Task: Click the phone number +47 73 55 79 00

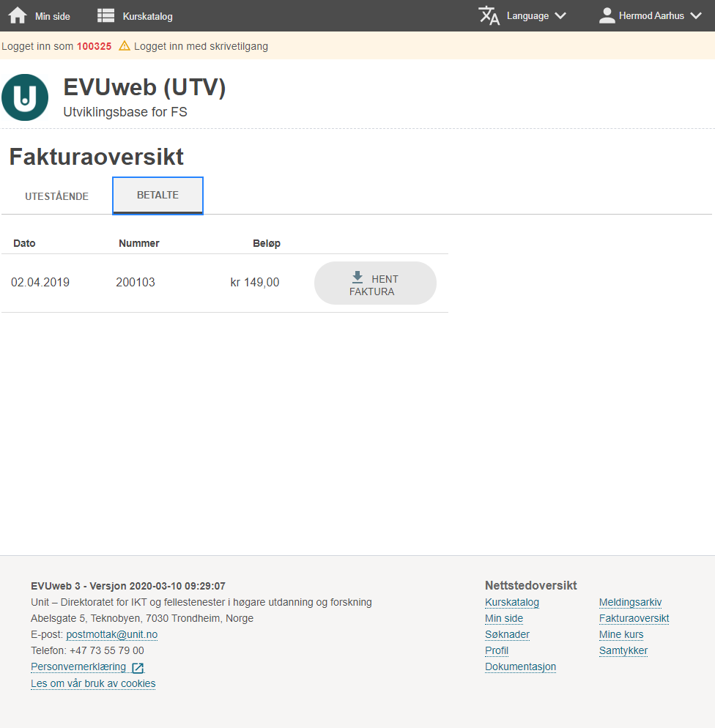Action: [x=107, y=650]
